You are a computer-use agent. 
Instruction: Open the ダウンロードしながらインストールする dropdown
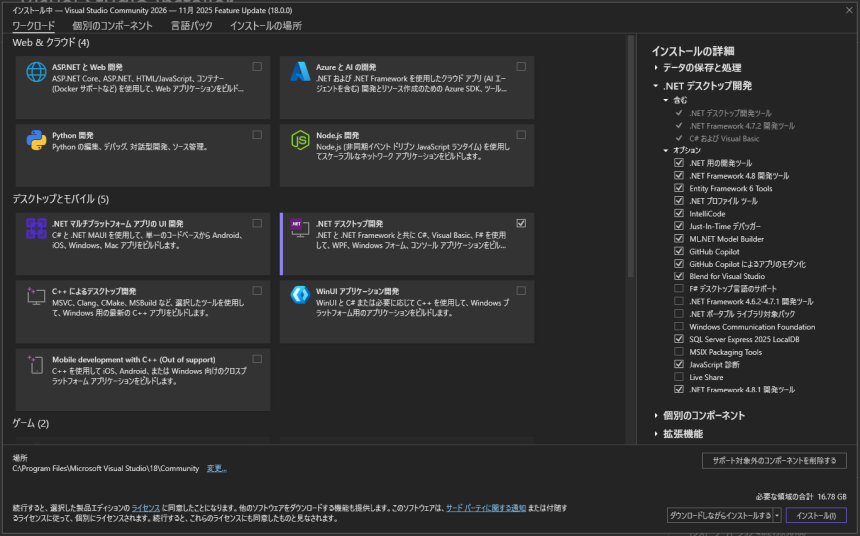coord(777,515)
